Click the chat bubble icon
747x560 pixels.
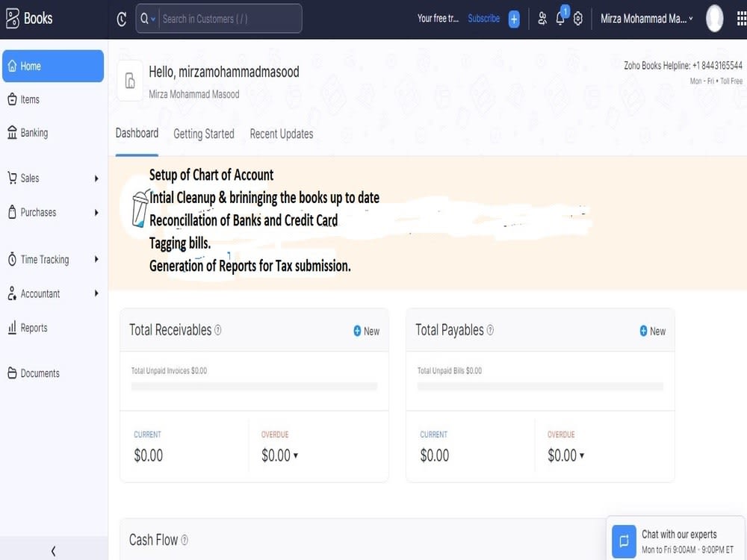624,541
